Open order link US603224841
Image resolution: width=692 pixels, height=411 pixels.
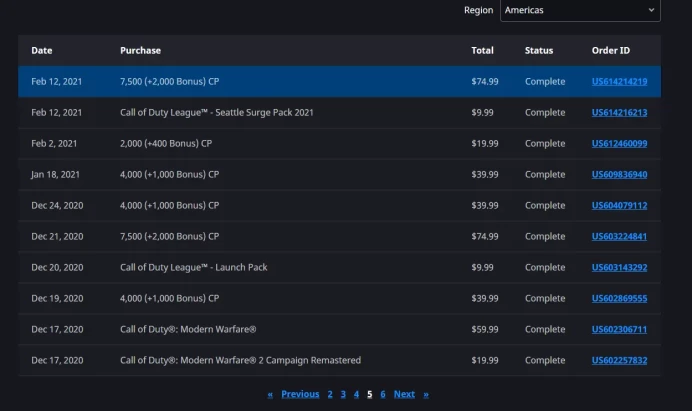coord(619,236)
